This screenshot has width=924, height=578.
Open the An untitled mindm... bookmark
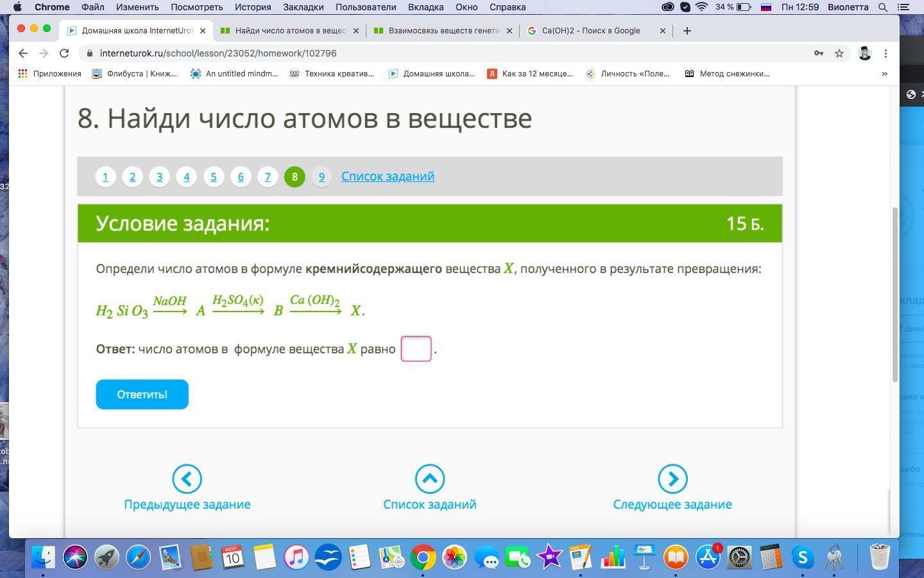[x=234, y=74]
